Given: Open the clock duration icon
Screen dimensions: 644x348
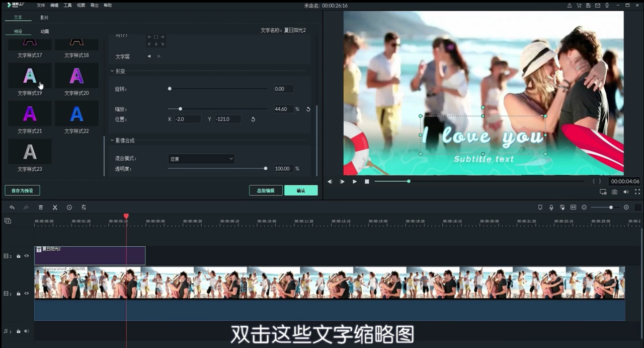Looking at the screenshot, I should (69, 207).
